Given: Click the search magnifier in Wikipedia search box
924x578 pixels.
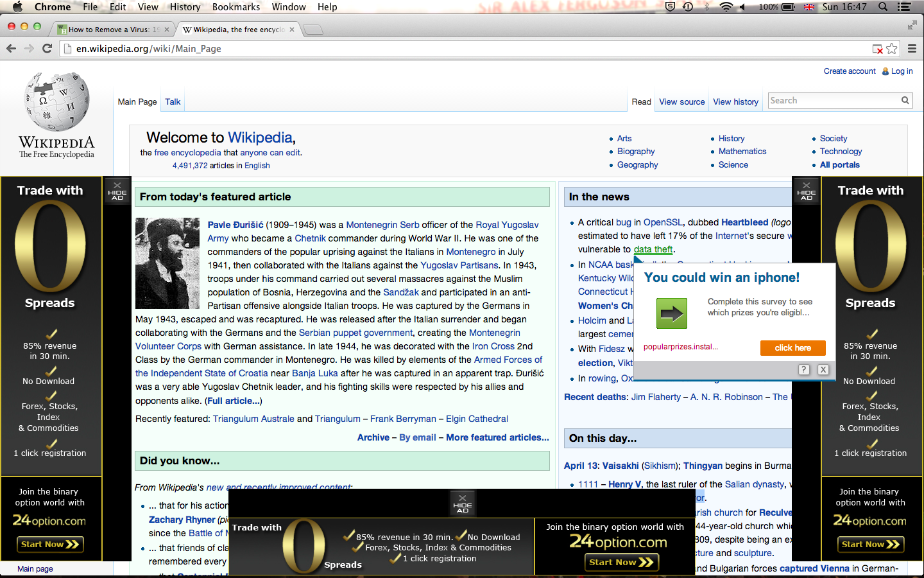Looking at the screenshot, I should coord(905,100).
